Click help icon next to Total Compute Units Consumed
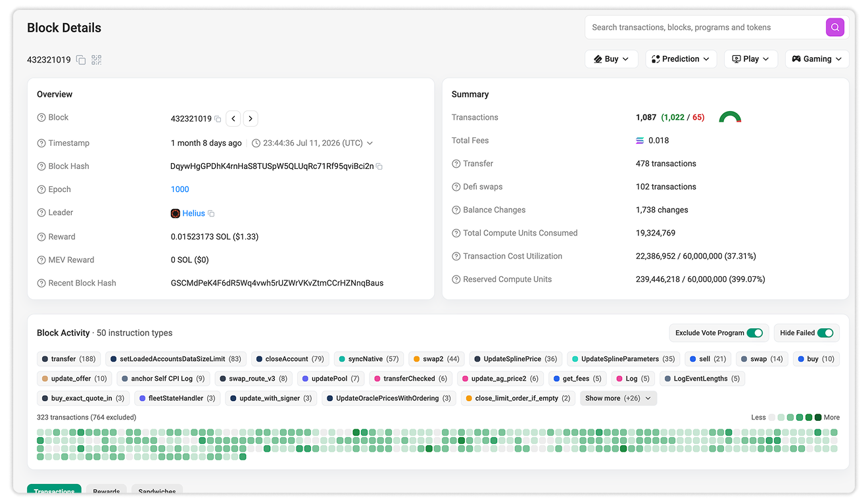 456,233
